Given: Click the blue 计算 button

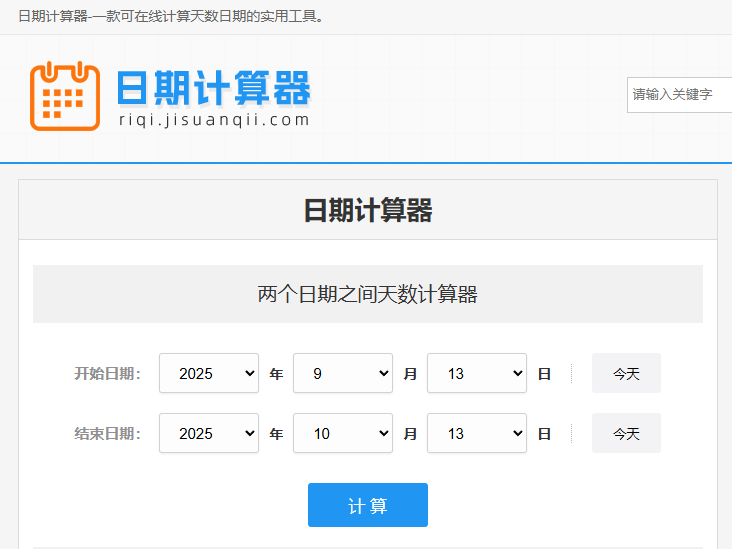Looking at the screenshot, I should tap(367, 505).
